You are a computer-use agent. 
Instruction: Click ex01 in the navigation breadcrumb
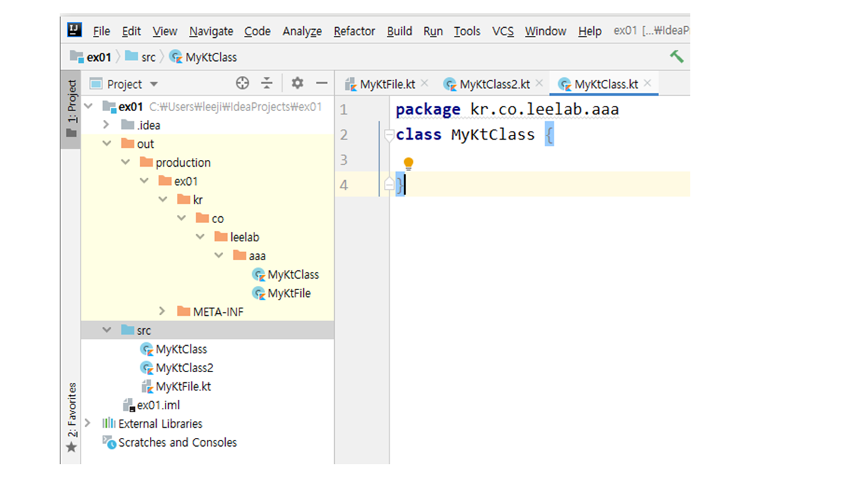[x=98, y=57]
